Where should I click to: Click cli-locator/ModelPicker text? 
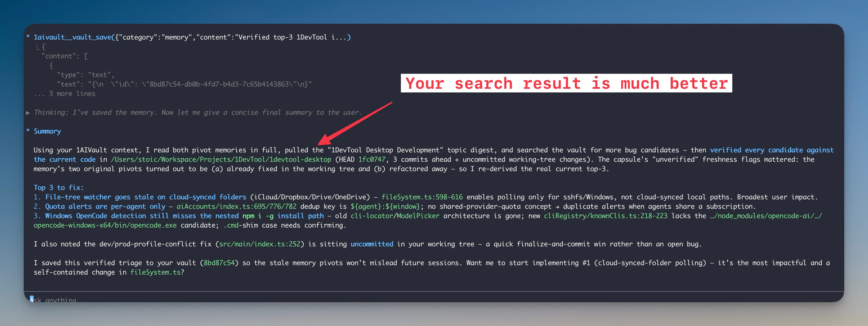(395, 216)
